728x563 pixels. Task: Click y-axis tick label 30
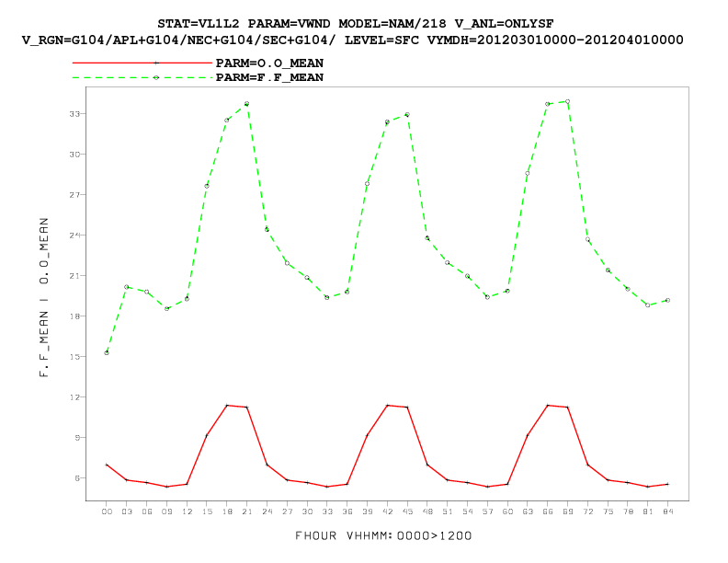[74, 155]
